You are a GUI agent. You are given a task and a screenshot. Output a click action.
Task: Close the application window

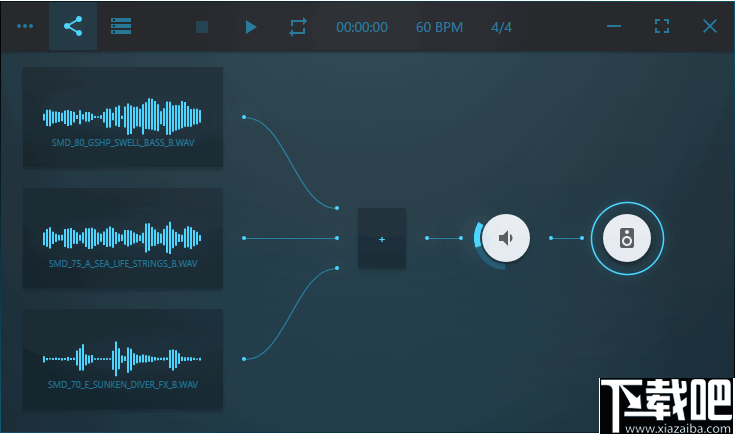[710, 26]
